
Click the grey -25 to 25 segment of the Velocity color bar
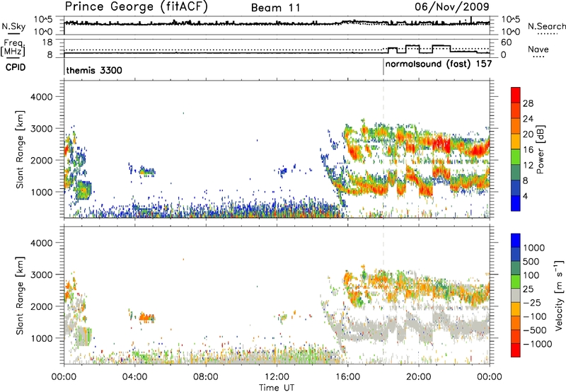(516, 295)
